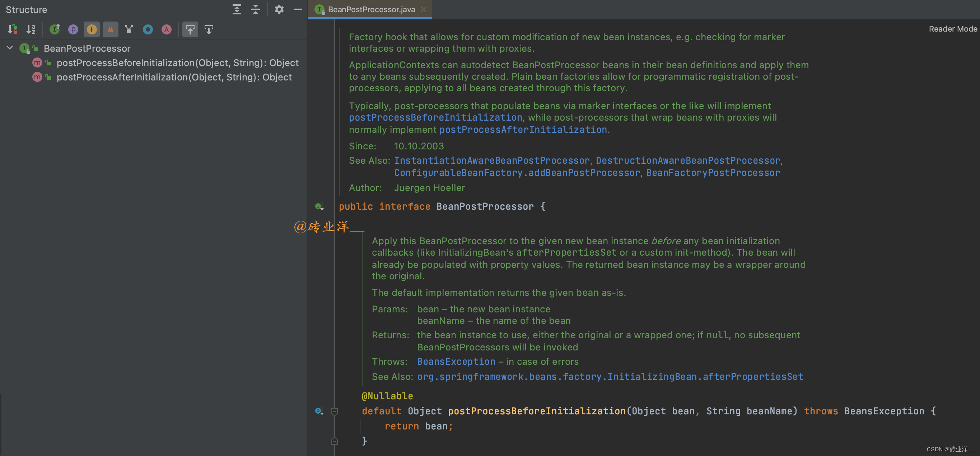Fold postProcessBeforeInitialization method gutter marker
Image resolution: width=980 pixels, height=456 pixels.
click(335, 411)
